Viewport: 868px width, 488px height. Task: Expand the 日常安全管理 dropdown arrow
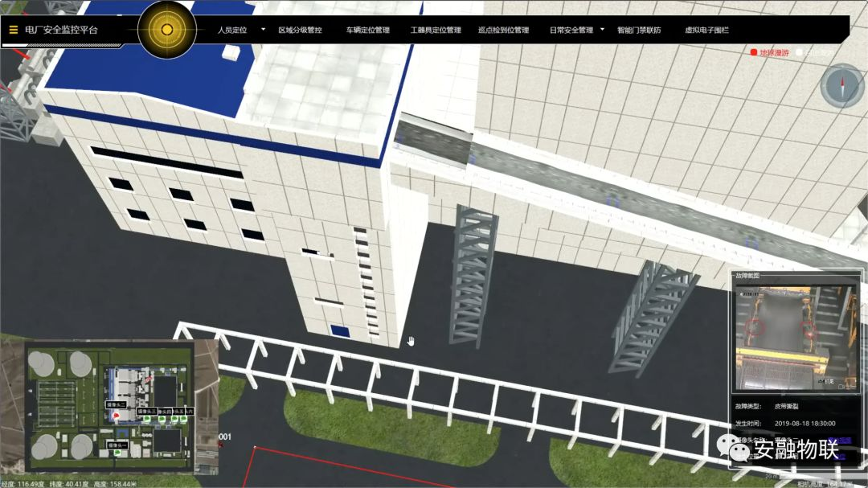click(602, 30)
